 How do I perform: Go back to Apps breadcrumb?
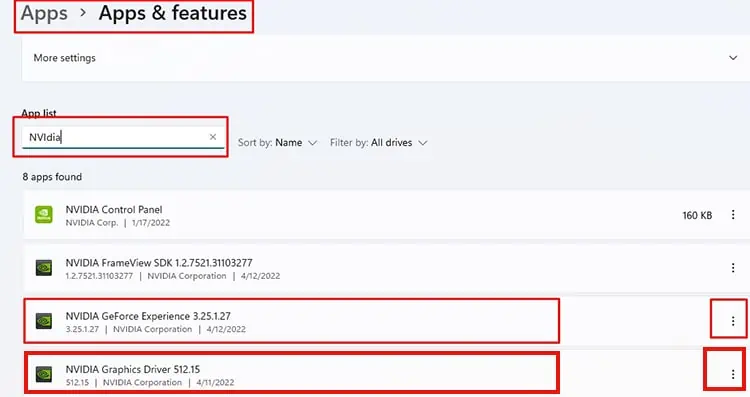pos(44,13)
